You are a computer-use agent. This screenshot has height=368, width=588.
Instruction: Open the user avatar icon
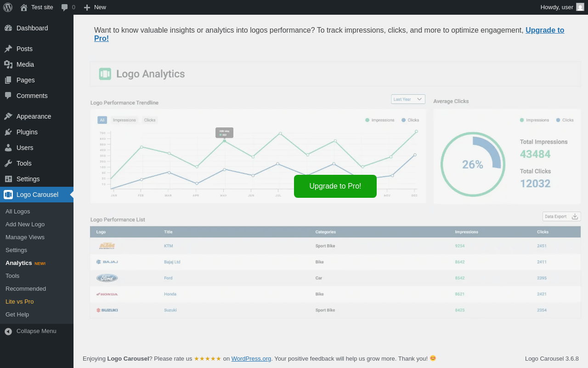click(580, 7)
